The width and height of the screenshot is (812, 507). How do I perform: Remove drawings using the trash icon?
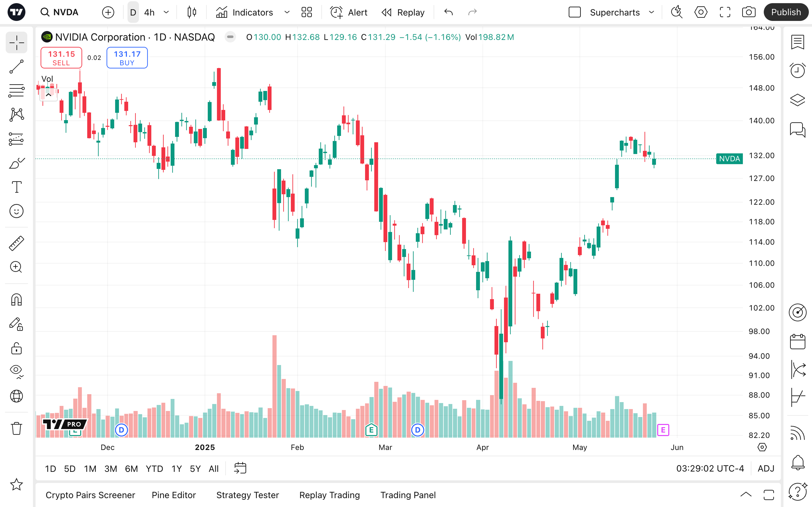[16, 428]
